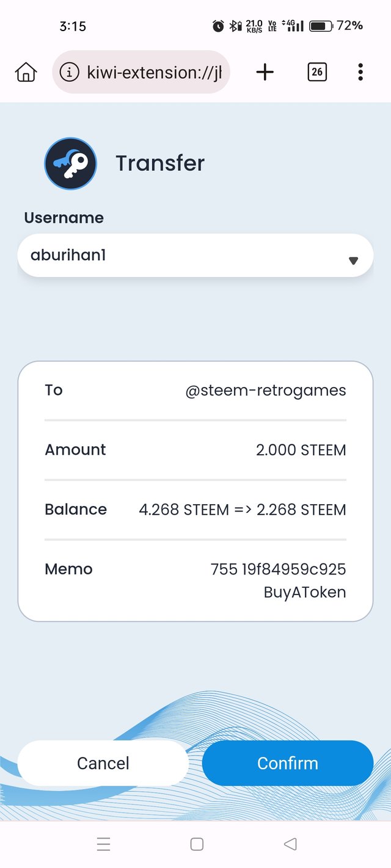Tap the @steem-retrogames recipient name
The image size is (391, 868).
pyautogui.click(x=265, y=390)
